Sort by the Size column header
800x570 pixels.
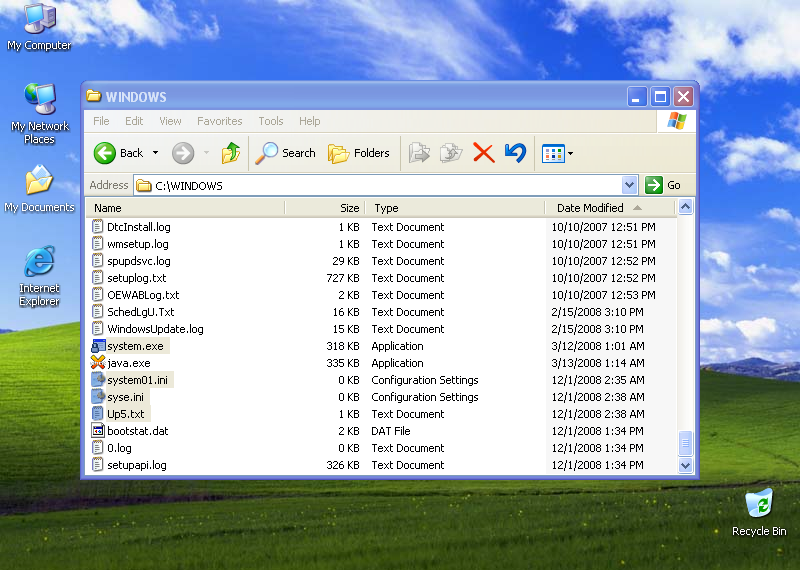324,208
